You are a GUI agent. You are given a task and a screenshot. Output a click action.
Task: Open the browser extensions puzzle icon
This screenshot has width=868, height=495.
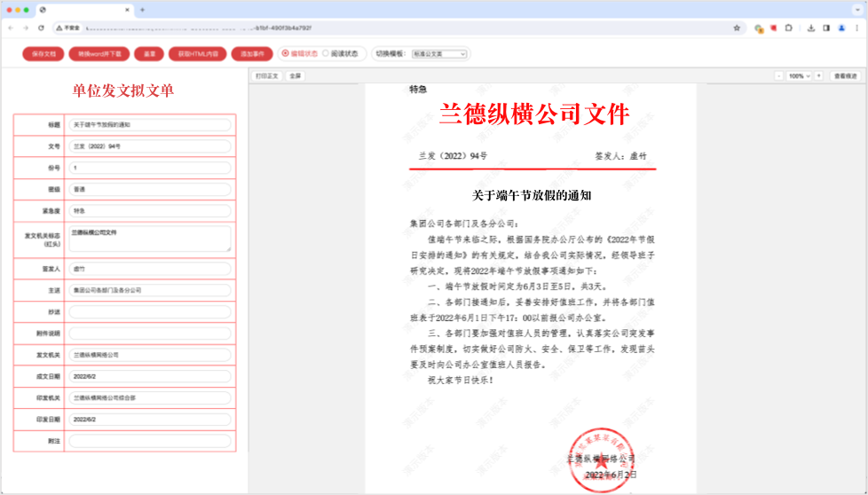[788, 27]
